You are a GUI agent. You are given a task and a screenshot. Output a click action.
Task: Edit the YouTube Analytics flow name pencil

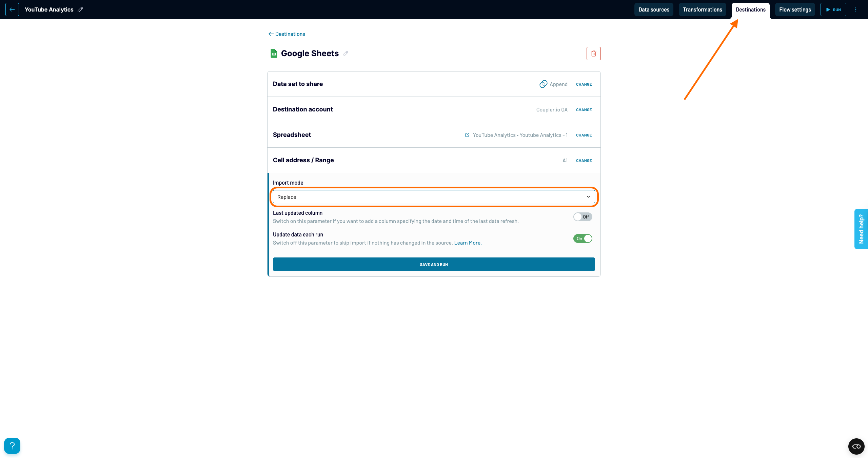coord(80,9)
